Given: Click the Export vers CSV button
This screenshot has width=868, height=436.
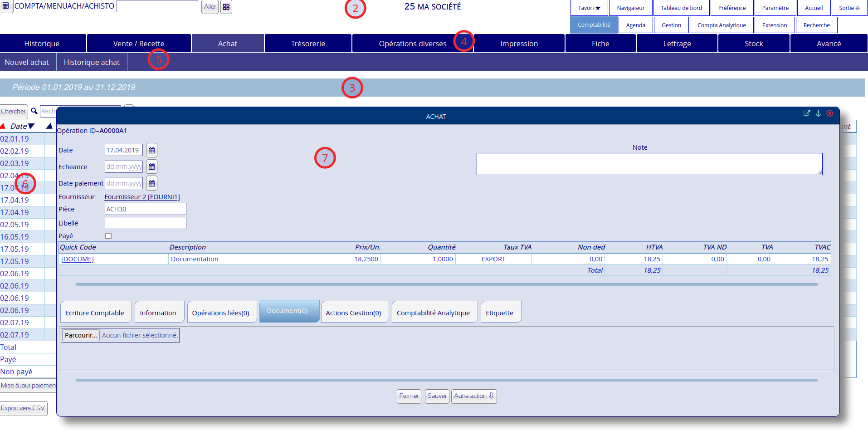Looking at the screenshot, I should pyautogui.click(x=23, y=408).
